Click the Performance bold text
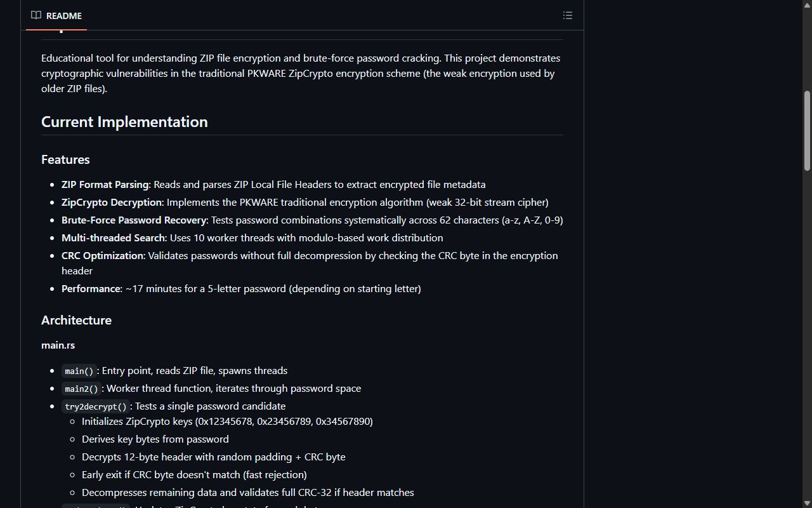Image resolution: width=812 pixels, height=508 pixels. click(91, 289)
